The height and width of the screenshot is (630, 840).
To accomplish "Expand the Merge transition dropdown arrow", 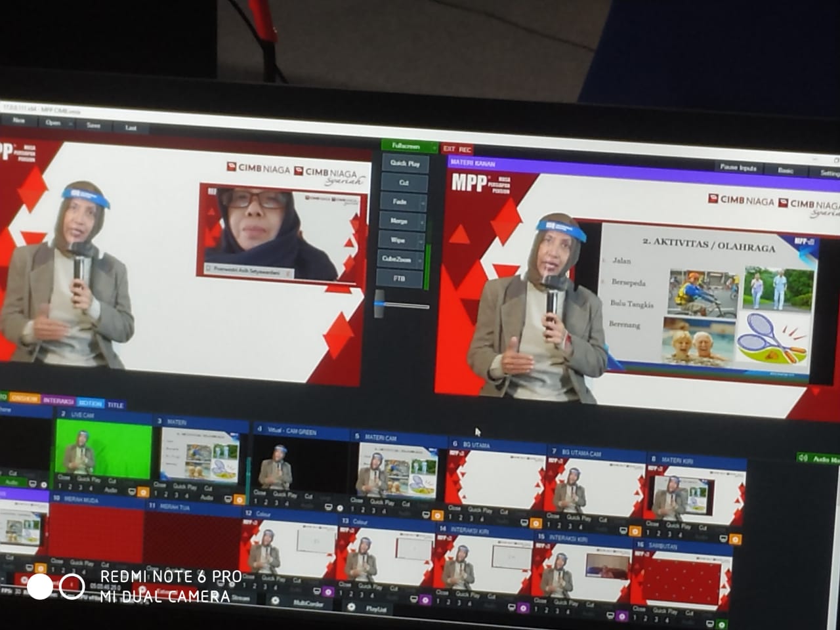I will [x=422, y=222].
